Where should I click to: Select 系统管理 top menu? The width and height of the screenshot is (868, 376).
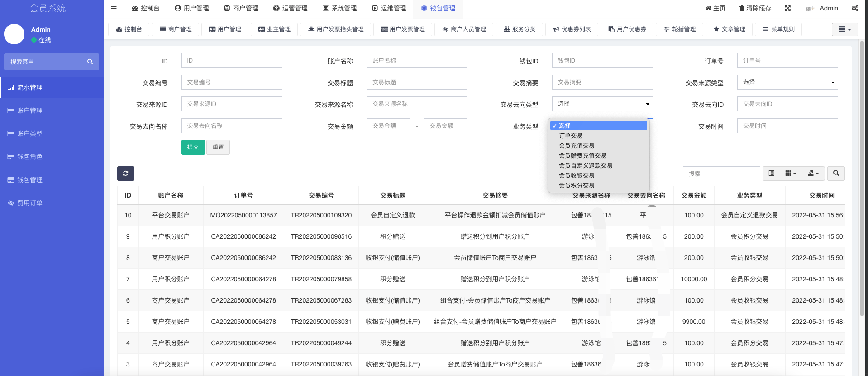[339, 8]
